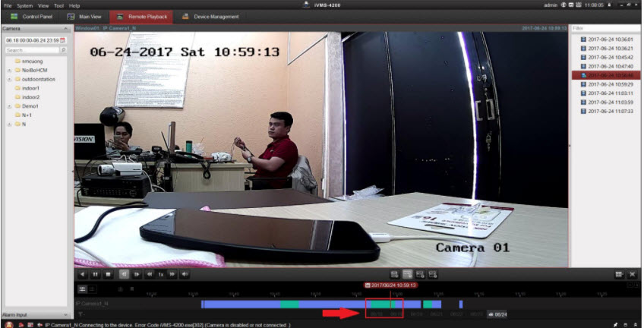Viewport: 644px width, 328px height.
Task: Stop the video playback
Action: 107,273
